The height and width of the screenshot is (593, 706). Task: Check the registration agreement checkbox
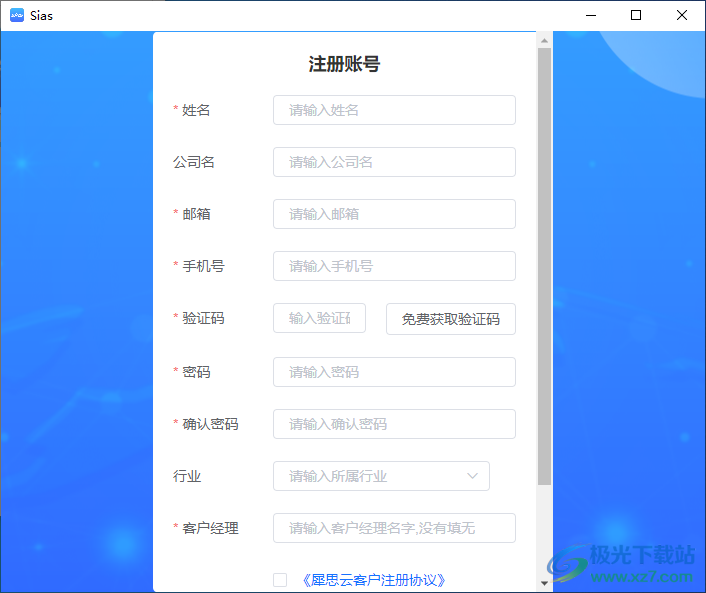click(x=280, y=580)
